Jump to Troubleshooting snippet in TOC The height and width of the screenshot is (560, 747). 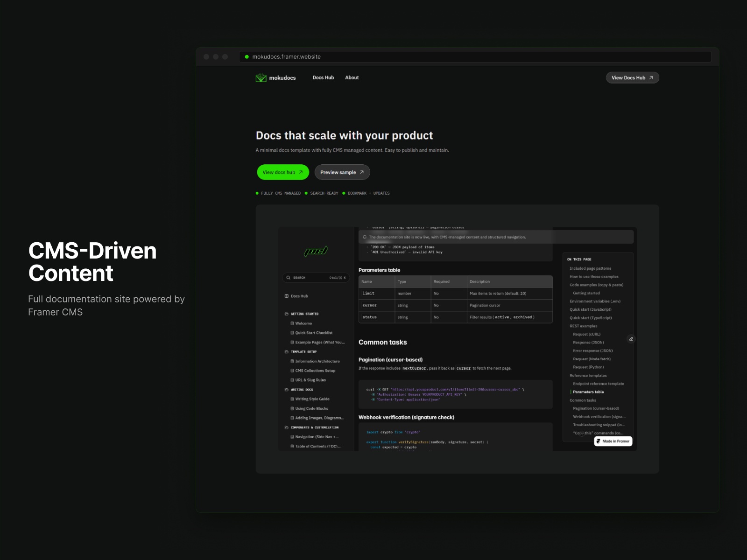click(x=599, y=425)
